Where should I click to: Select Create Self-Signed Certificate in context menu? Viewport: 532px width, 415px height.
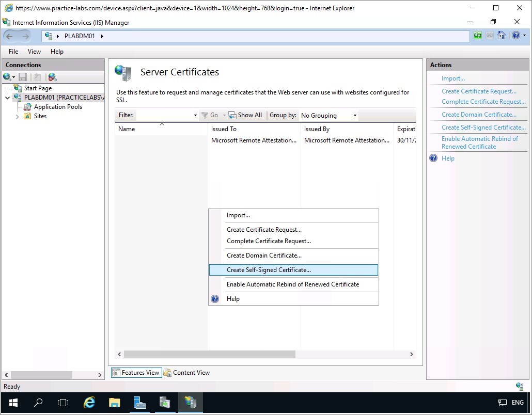(269, 270)
